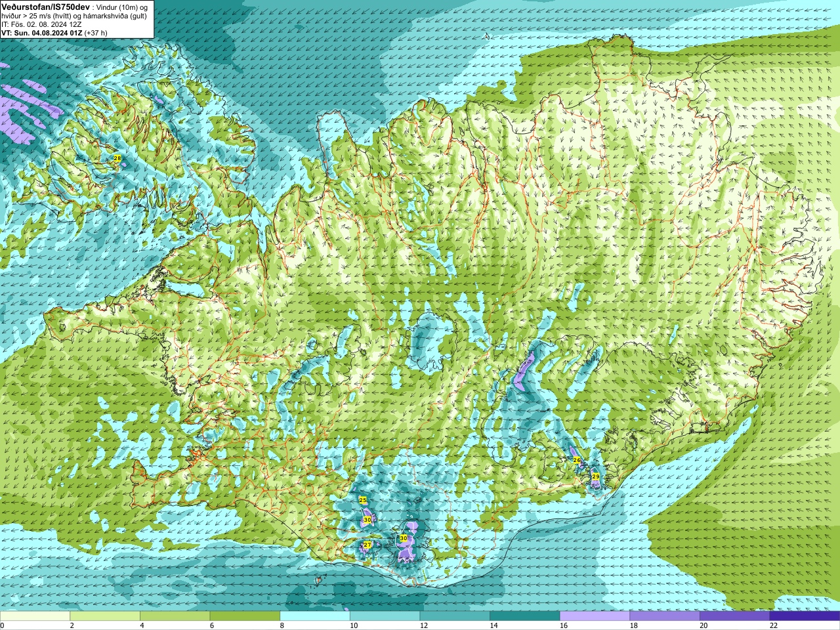Click the olive green 6–8 m/s legend swatch
Screen dimensions: 840x630
pos(245,616)
